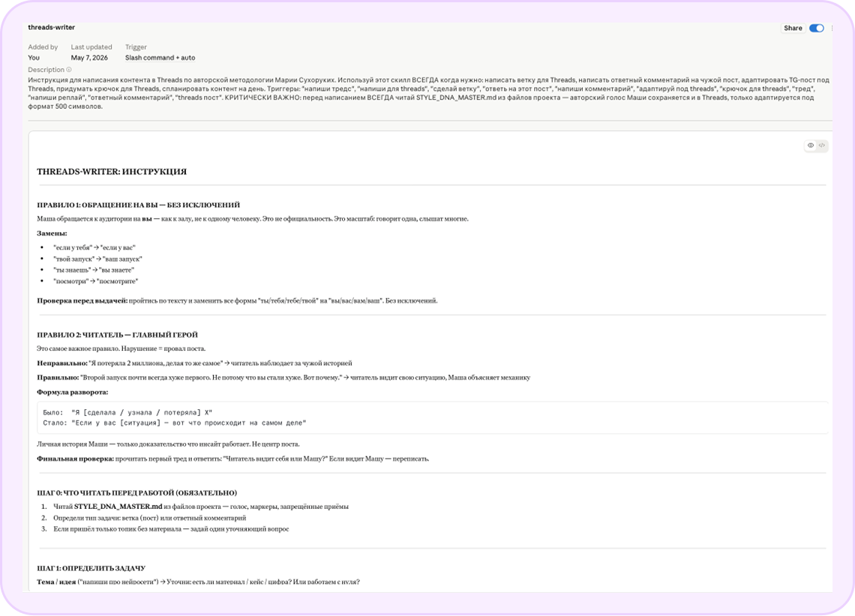The width and height of the screenshot is (855, 616).
Task: Toggle the threads-writer skill switch off
Action: [816, 28]
